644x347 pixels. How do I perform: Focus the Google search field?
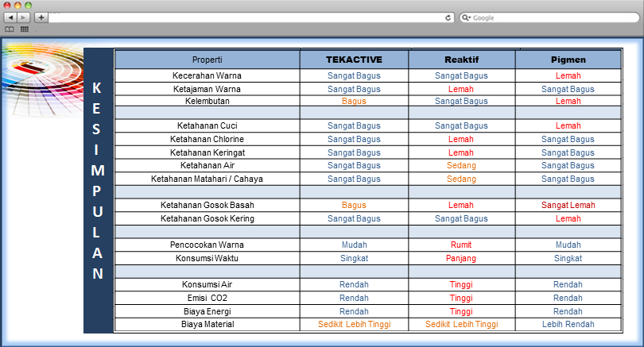(549, 17)
